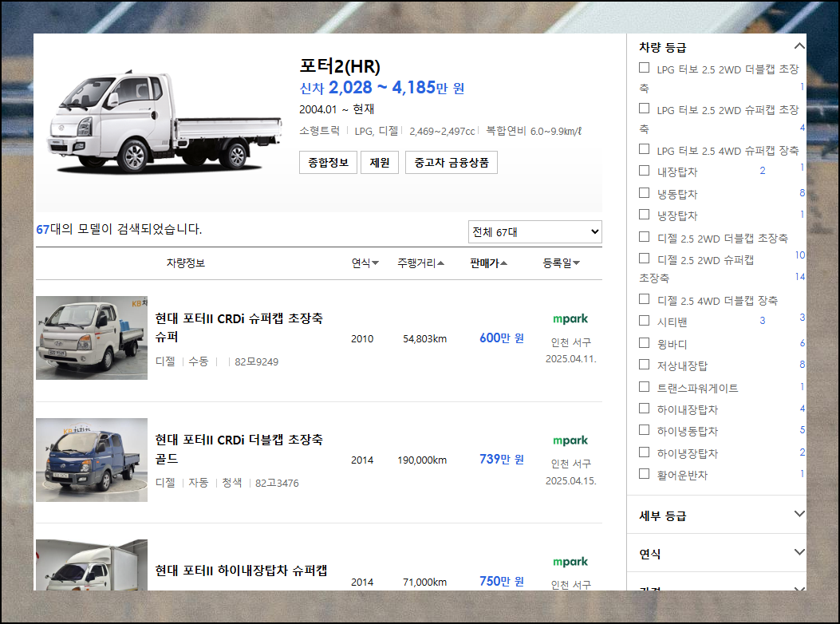Click mpark logo on the 750만 원 listing
840x624 pixels.
[x=570, y=562]
